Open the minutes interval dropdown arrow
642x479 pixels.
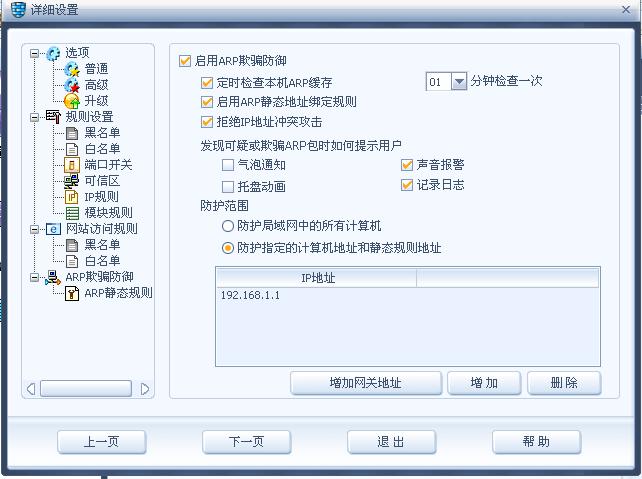point(459,82)
